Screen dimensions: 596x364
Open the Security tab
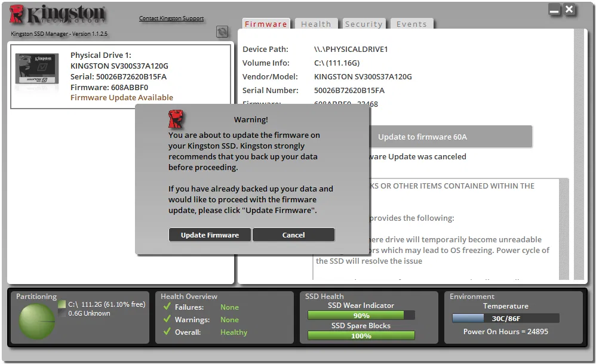point(364,24)
